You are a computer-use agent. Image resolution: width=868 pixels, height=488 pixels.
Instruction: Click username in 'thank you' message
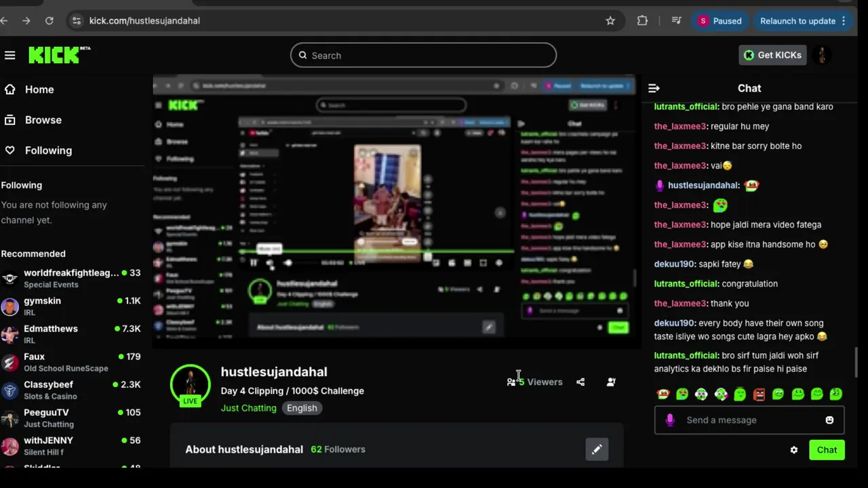tap(680, 303)
